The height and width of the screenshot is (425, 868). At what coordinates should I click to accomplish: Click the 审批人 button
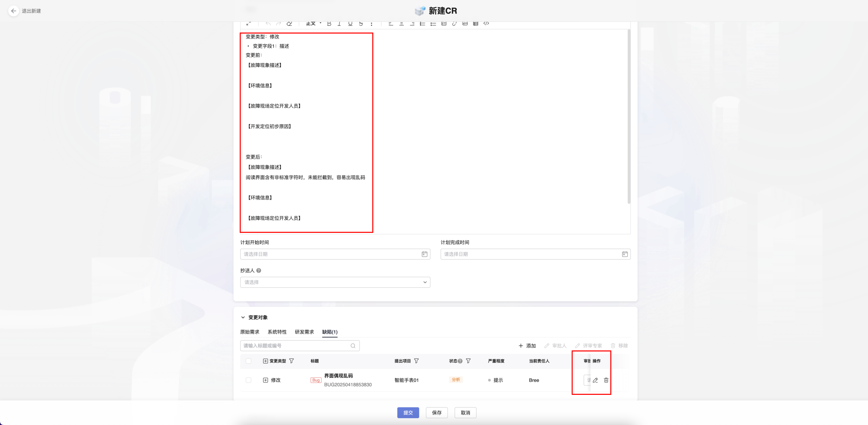(555, 346)
